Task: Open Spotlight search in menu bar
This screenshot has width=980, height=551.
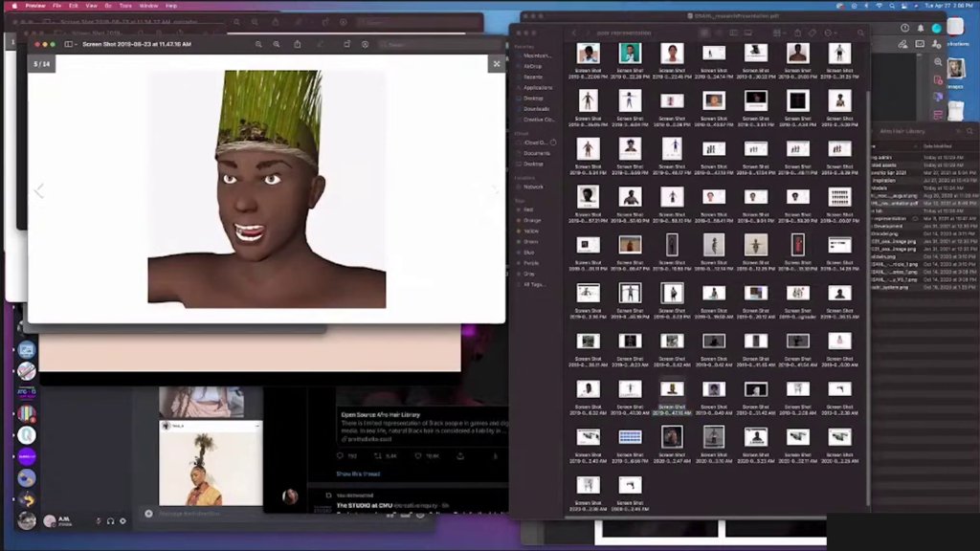Action: point(892,6)
